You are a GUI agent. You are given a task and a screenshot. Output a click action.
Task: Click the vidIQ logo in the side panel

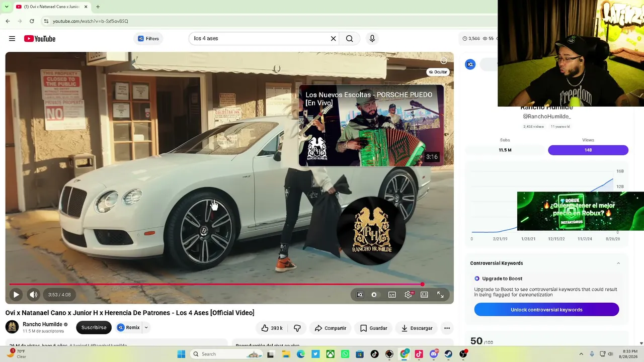(x=470, y=64)
